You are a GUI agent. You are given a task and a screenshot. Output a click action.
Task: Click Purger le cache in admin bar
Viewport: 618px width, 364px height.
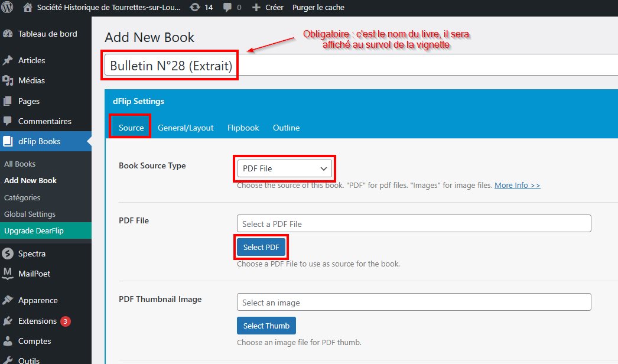pyautogui.click(x=318, y=8)
